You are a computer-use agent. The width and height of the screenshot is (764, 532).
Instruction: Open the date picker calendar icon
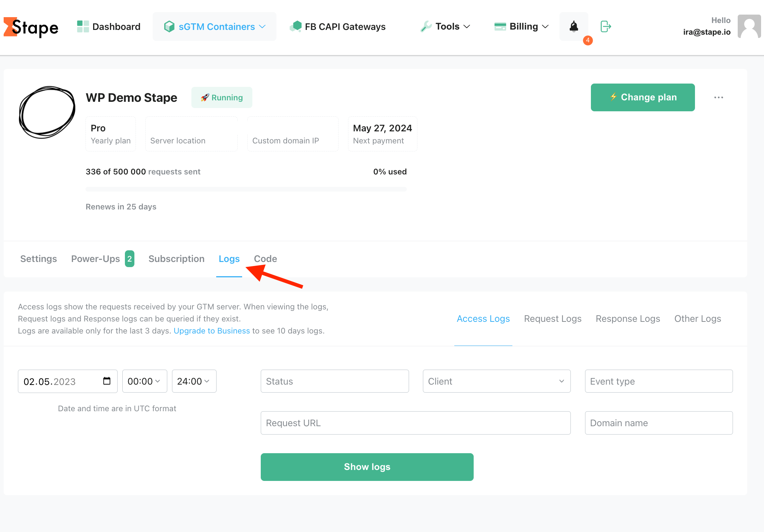click(x=107, y=381)
